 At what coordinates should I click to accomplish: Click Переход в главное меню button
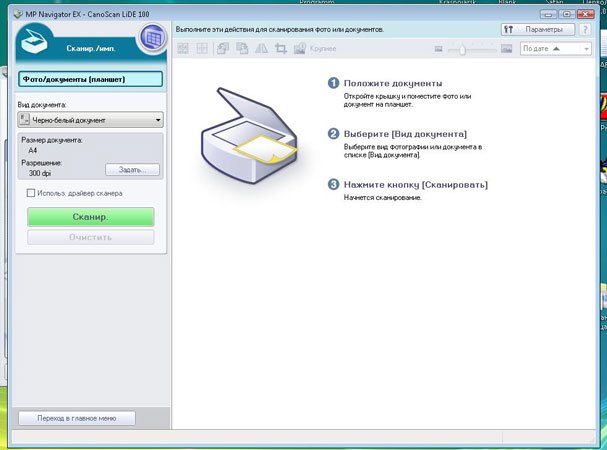point(77,418)
